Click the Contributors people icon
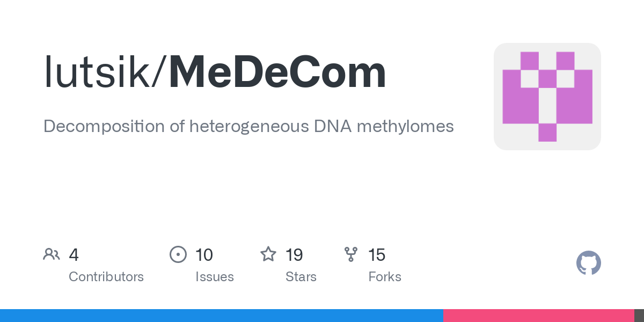 pyautogui.click(x=52, y=254)
